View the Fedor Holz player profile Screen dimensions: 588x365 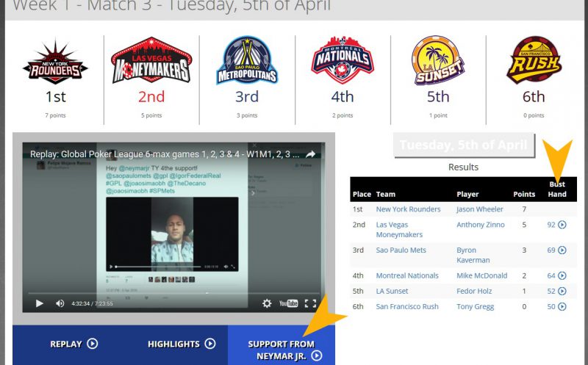474,291
